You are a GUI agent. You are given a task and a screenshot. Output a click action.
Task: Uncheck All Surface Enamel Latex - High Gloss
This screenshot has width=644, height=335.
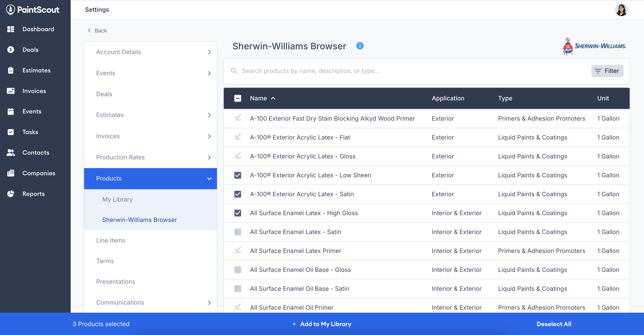pyautogui.click(x=238, y=213)
